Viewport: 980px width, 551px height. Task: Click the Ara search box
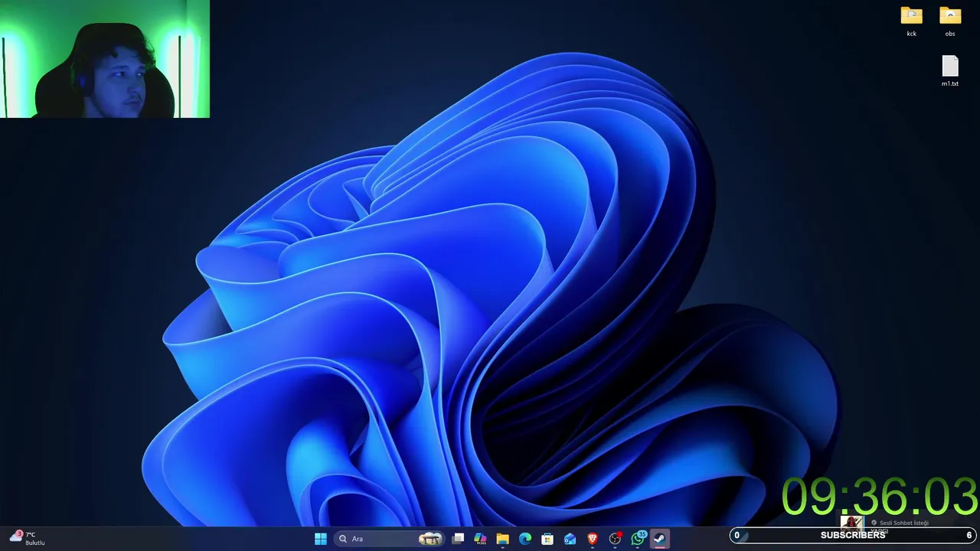tap(390, 539)
